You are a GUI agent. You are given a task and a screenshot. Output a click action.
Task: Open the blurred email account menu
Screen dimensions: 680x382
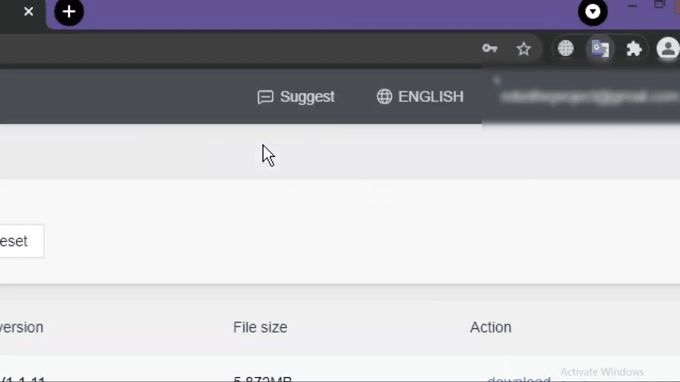589,97
